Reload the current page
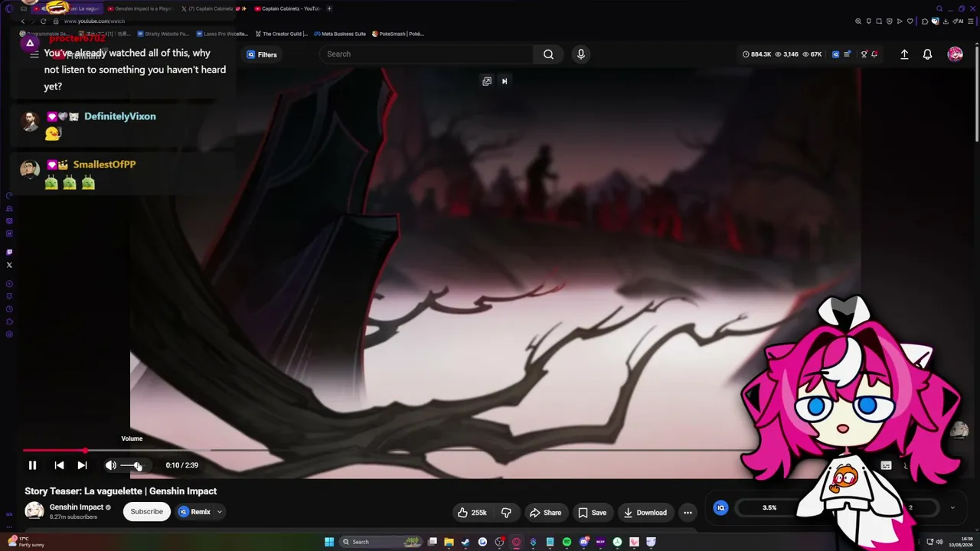 coord(43,21)
